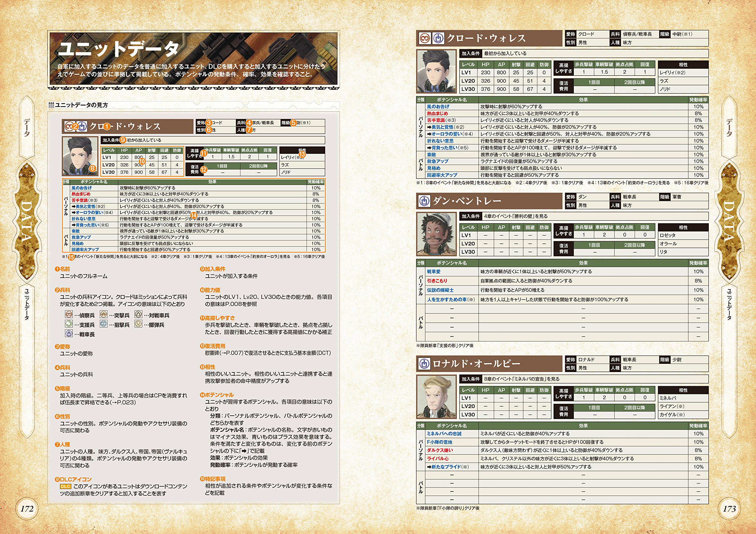Click Claude's portrait on the right page
The height and width of the screenshot is (534, 756).
click(x=436, y=71)
